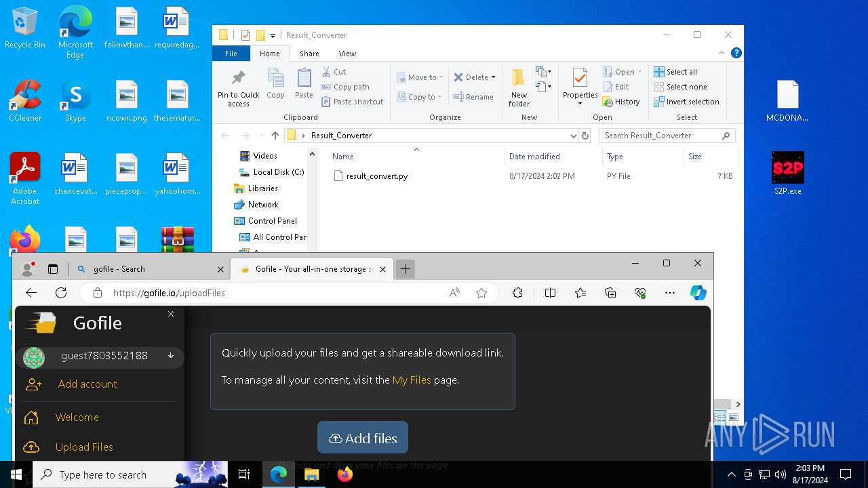The width and height of the screenshot is (868, 488).
Task: Open Edge Extensions puzzle icon
Action: [517, 293]
